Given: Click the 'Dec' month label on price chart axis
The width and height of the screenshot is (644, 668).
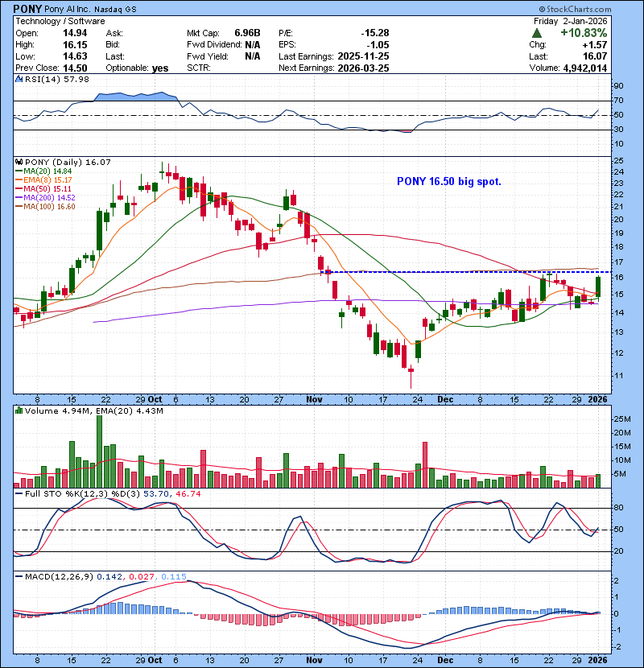Looking at the screenshot, I should [445, 400].
